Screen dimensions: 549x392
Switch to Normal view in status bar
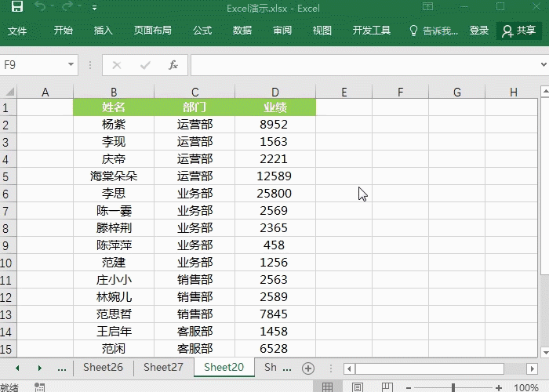pos(328,387)
